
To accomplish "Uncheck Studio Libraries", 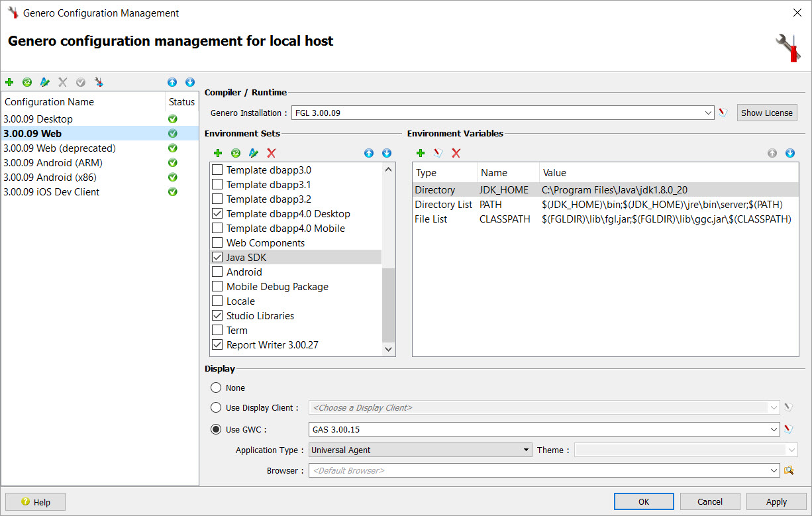I will point(217,316).
